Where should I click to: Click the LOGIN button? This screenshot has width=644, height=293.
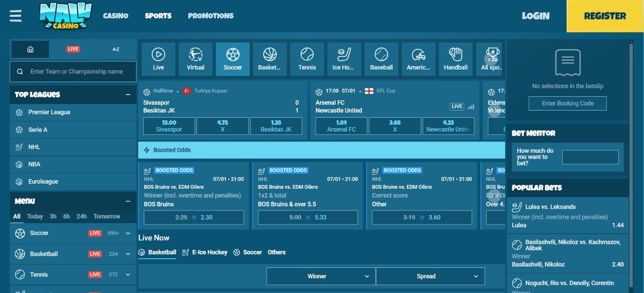tap(536, 16)
